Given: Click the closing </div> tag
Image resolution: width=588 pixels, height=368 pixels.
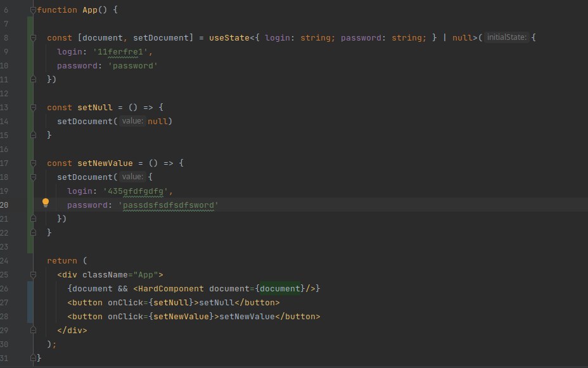Looking at the screenshot, I should coord(72,330).
